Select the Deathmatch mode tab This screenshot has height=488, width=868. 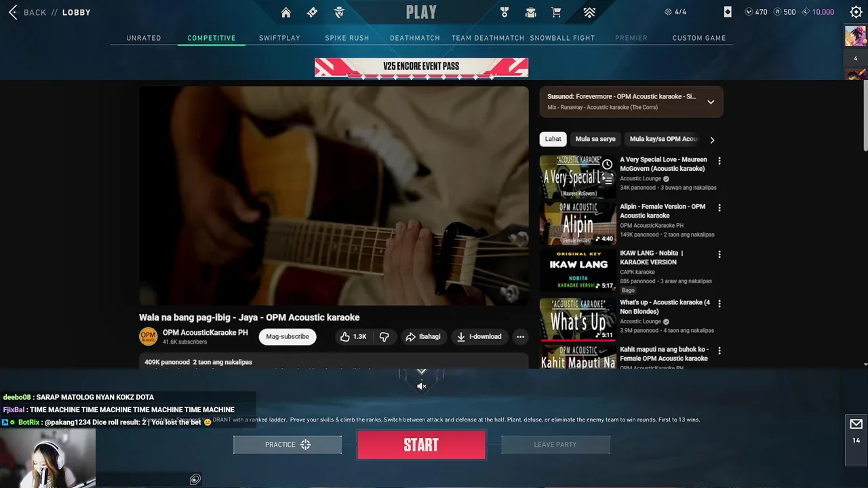click(x=415, y=38)
